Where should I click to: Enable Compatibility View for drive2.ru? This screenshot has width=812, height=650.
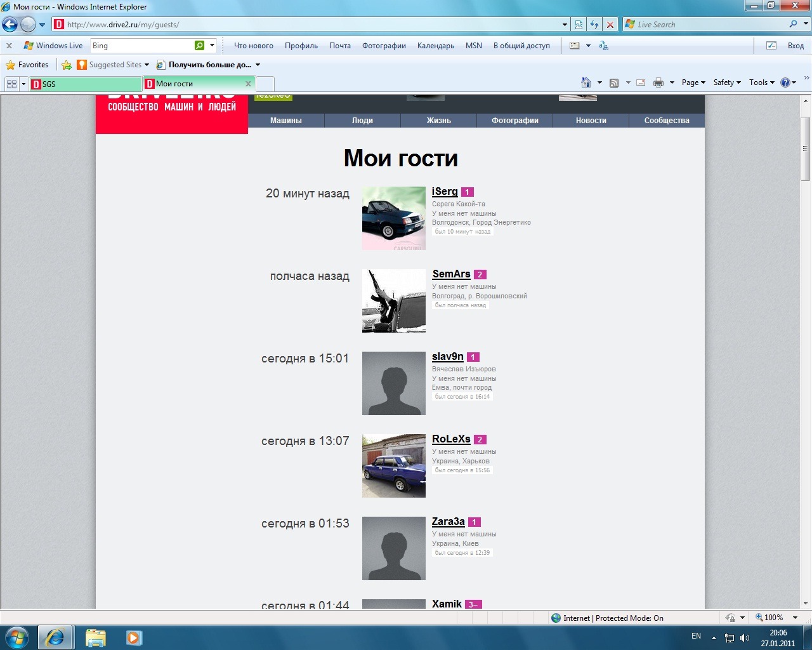(x=578, y=24)
